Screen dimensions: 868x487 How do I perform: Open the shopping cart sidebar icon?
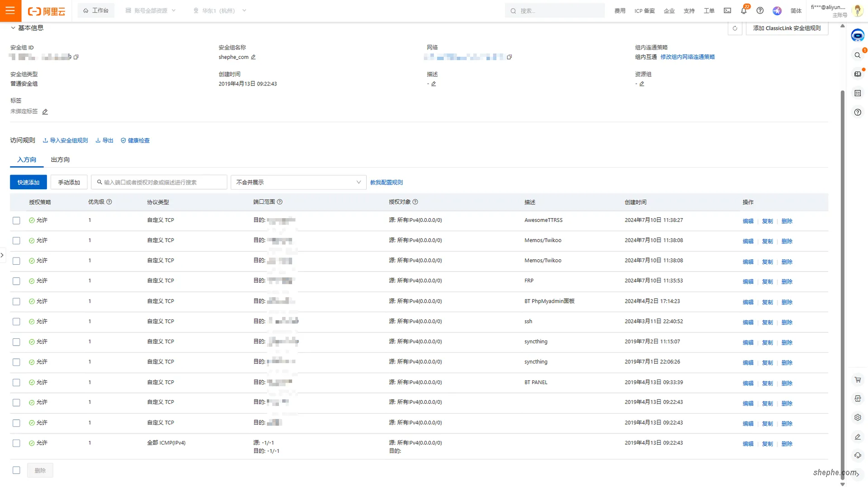(x=858, y=379)
